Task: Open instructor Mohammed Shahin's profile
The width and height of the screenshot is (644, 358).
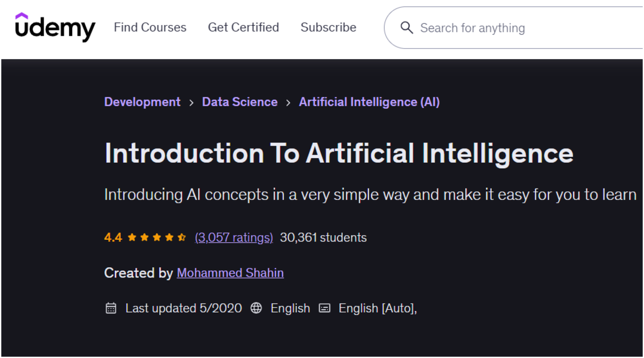Action: click(x=230, y=273)
